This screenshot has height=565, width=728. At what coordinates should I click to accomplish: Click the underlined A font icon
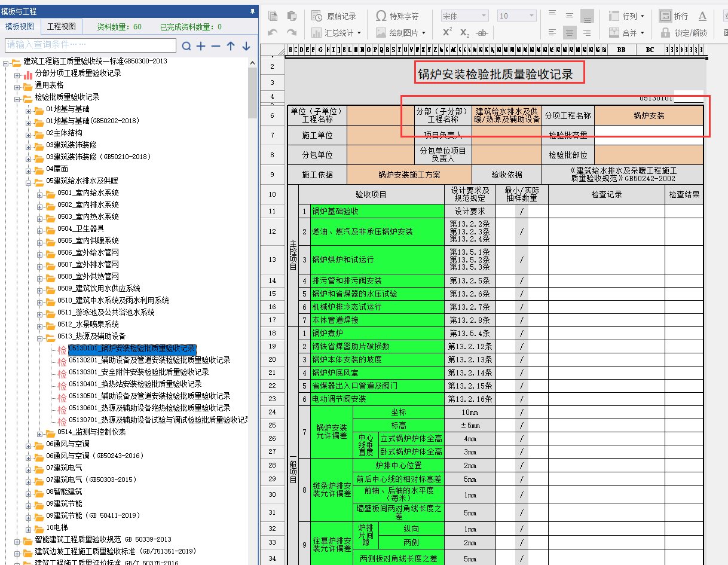coord(703,16)
